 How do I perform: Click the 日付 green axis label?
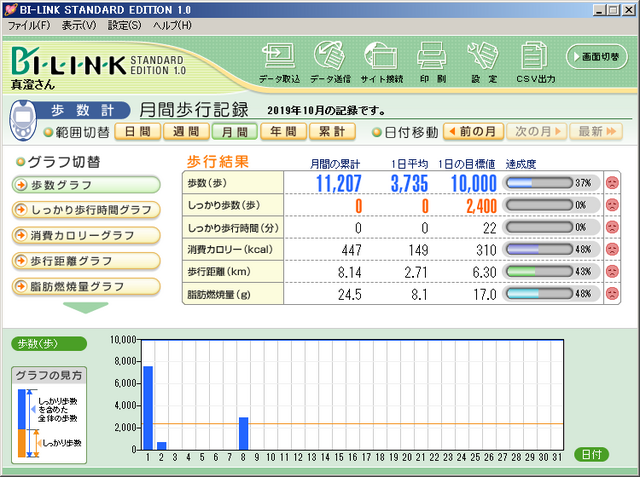(591, 454)
